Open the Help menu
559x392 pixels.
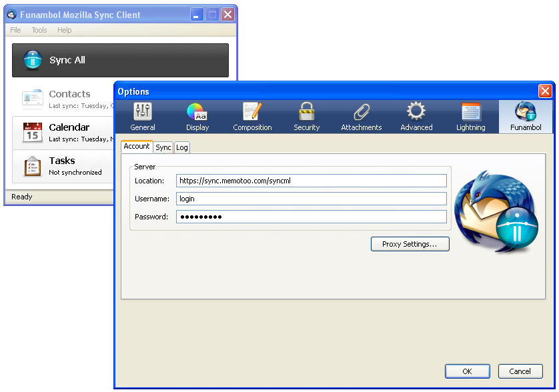tap(65, 30)
